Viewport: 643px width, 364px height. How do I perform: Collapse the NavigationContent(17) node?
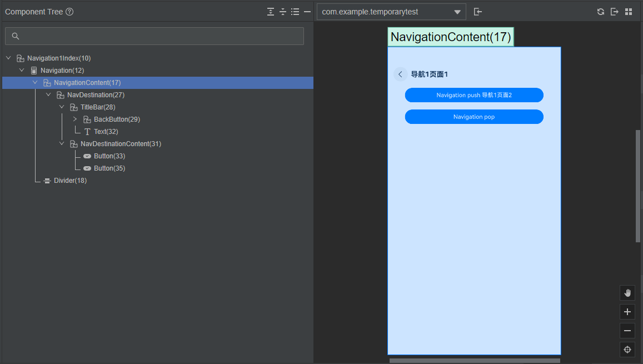pyautogui.click(x=35, y=83)
